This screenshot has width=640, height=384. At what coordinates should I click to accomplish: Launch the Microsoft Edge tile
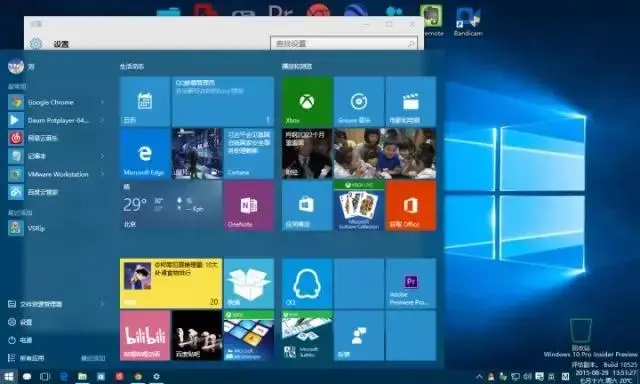point(145,153)
